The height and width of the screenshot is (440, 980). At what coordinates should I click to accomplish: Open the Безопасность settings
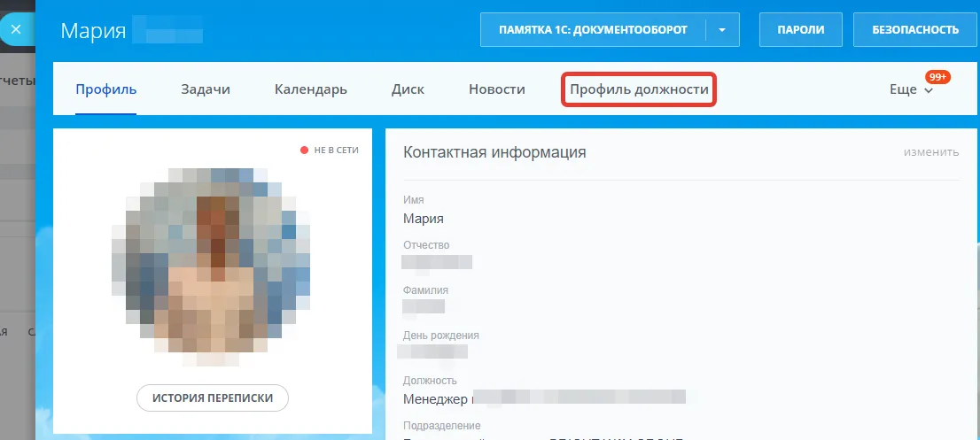pos(915,30)
